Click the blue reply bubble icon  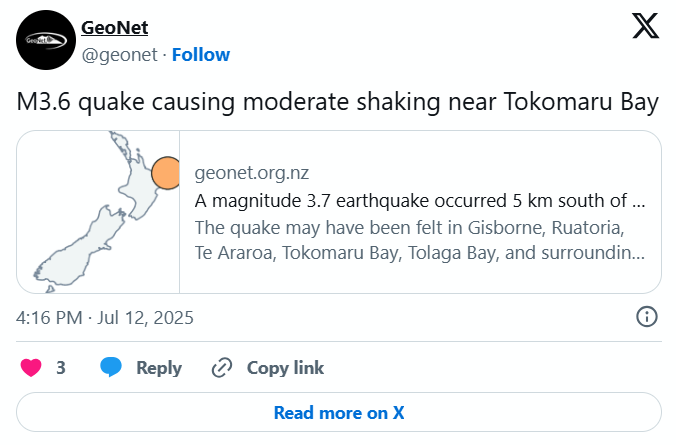(x=111, y=367)
